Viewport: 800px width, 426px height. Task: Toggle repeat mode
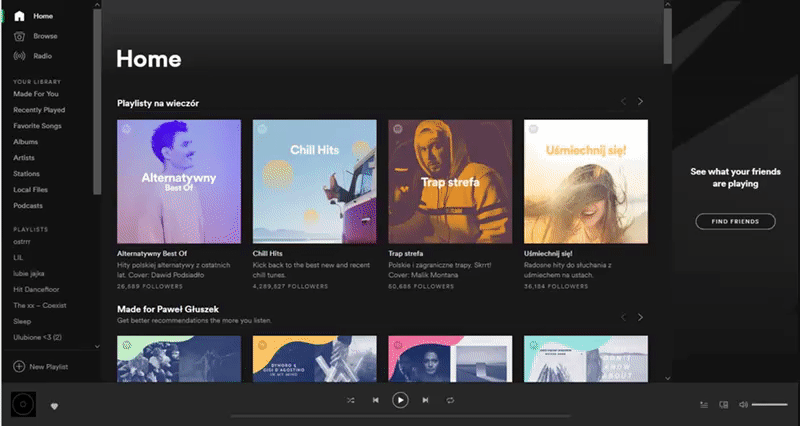[450, 400]
